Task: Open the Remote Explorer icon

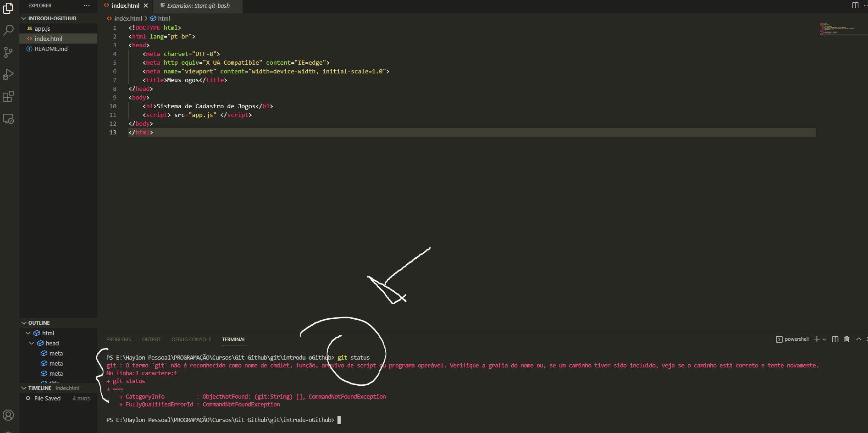Action: coord(8,119)
